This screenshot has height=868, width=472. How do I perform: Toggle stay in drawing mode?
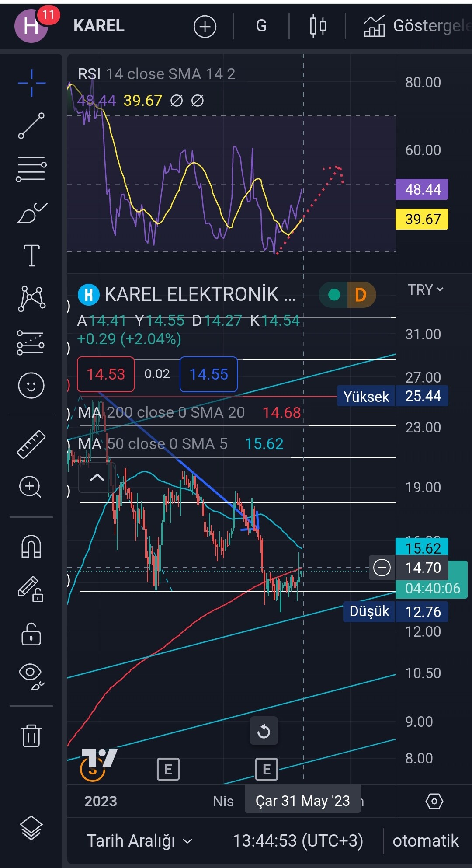31,589
